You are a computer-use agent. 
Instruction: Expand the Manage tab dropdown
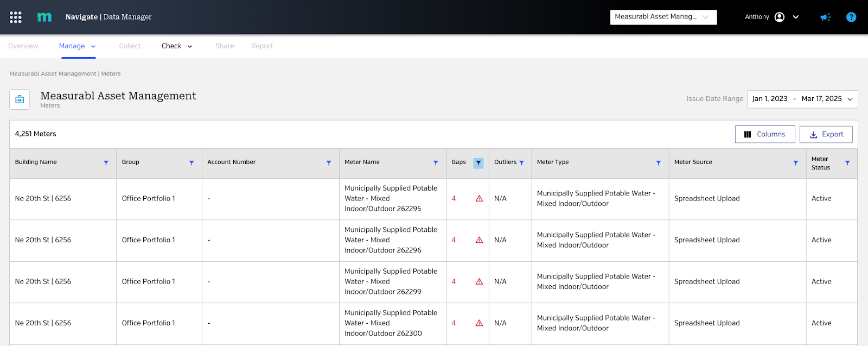click(93, 47)
